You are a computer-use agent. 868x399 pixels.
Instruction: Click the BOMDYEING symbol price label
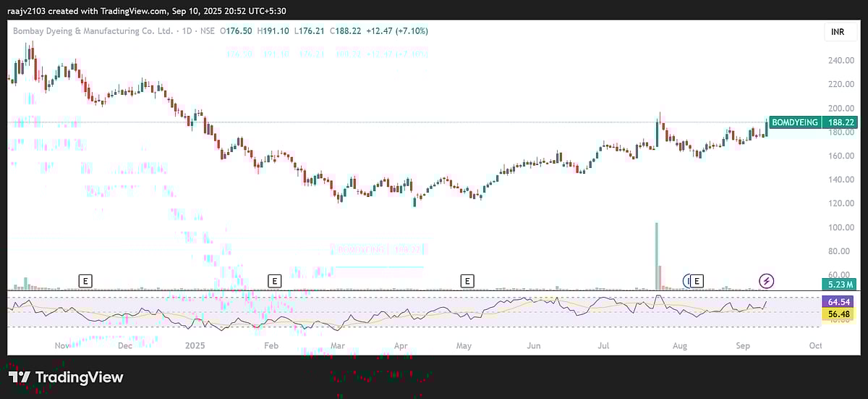coord(795,122)
